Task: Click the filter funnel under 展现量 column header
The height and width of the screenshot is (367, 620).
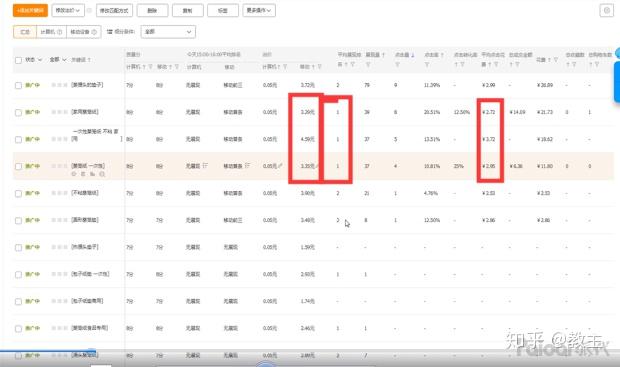Action: [368, 64]
